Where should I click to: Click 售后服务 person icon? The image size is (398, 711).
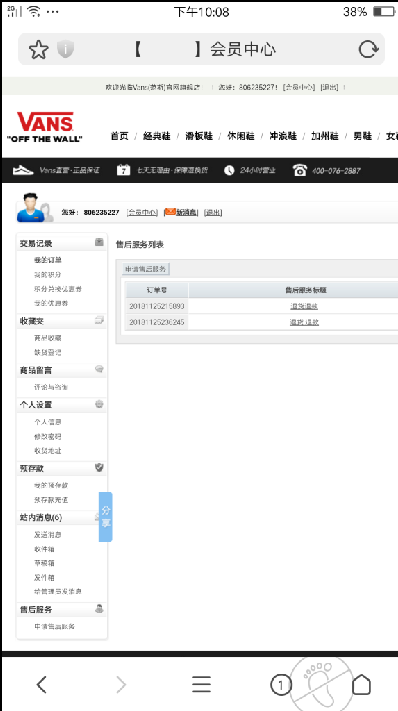(x=99, y=609)
